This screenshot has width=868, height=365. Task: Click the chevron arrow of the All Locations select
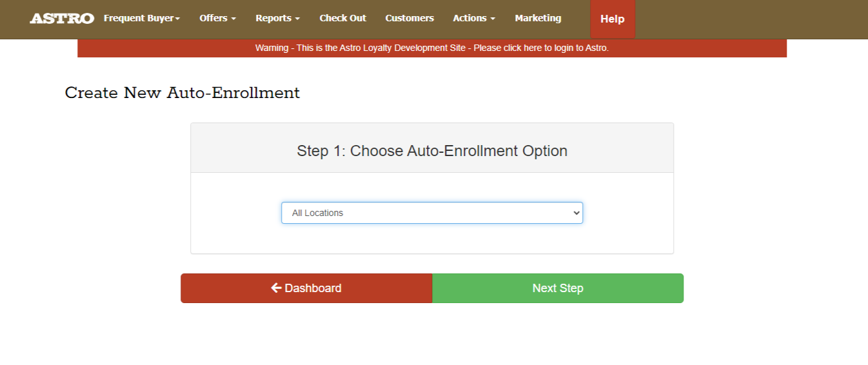[577, 213]
